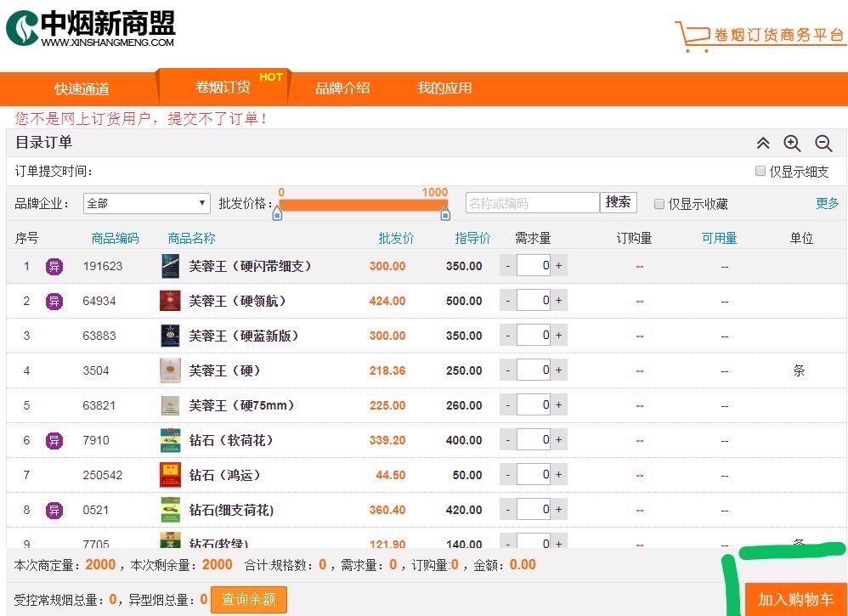Screen dimensions: 848x616
Task: Increase quantity for 钻石(细支荷花)
Action: tap(558, 509)
